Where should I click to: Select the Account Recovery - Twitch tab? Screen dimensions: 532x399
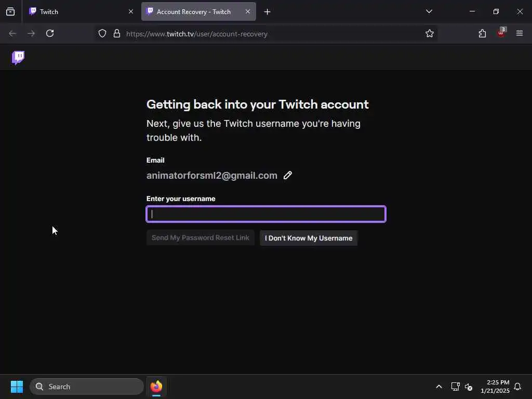coord(198,11)
